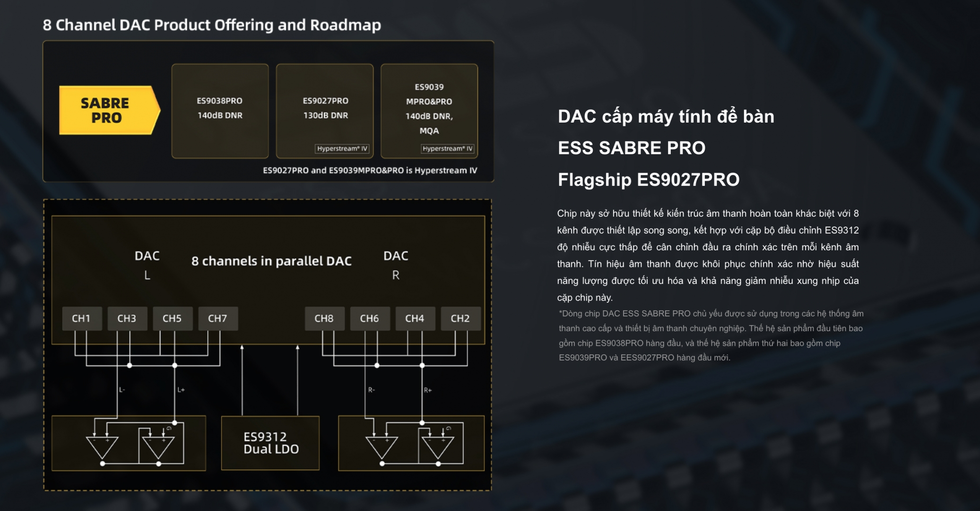Click the '8 channels in parallel DAC' label
The height and width of the screenshot is (511, 980).
tap(271, 261)
